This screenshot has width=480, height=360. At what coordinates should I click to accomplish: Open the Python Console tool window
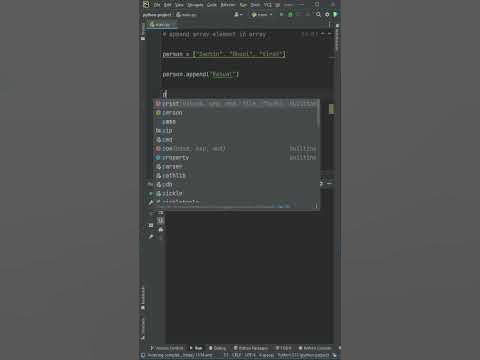point(315,348)
